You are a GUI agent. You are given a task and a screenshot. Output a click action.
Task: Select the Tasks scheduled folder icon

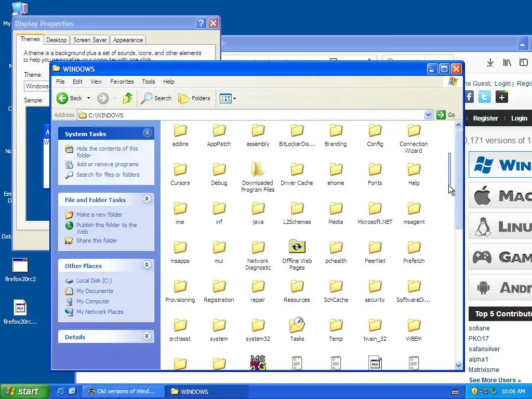[x=297, y=325]
